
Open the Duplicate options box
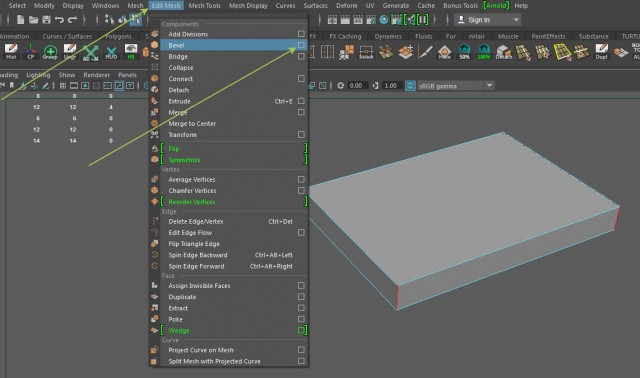[301, 297]
